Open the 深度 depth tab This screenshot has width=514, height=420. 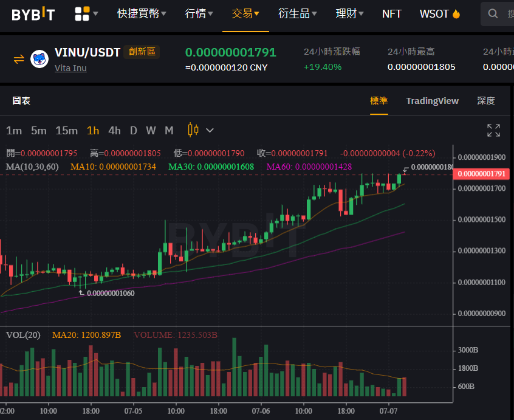(x=486, y=101)
